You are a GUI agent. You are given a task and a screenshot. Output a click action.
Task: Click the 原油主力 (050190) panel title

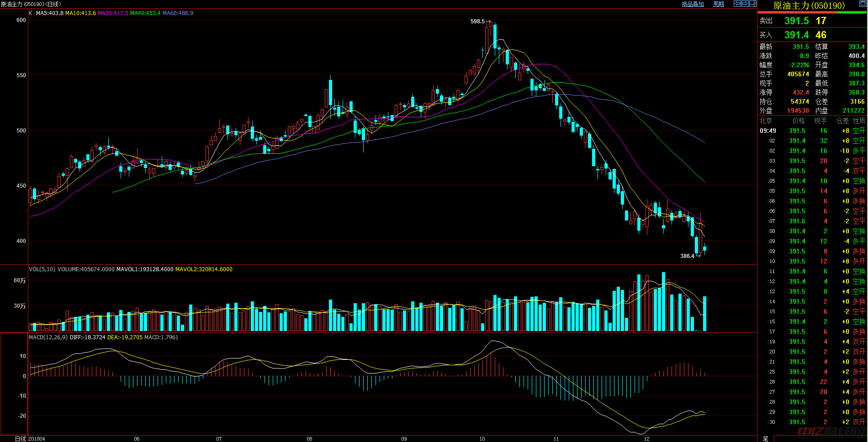click(809, 5)
